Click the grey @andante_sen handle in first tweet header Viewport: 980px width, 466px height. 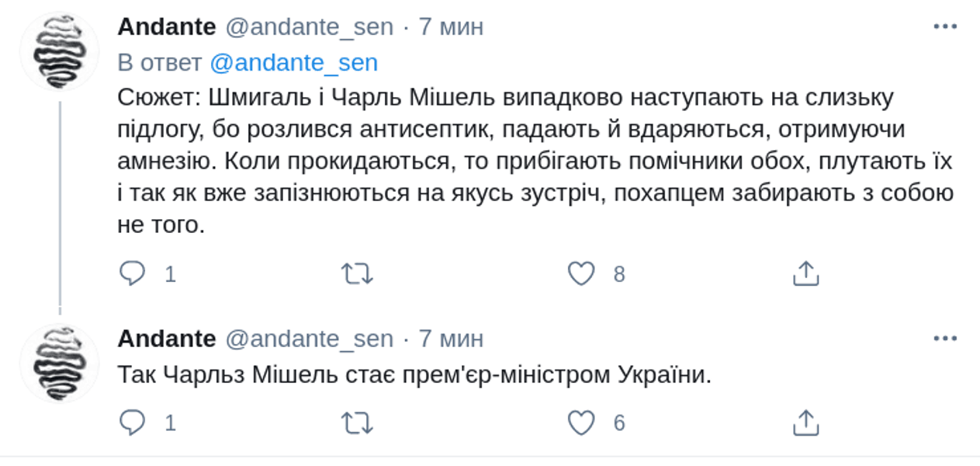[309, 26]
